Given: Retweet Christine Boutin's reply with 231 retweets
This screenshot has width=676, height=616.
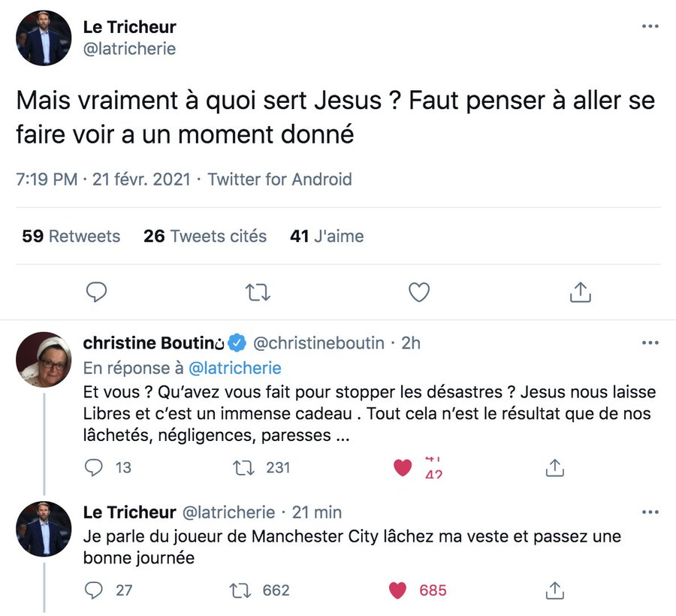Looking at the screenshot, I should (243, 468).
